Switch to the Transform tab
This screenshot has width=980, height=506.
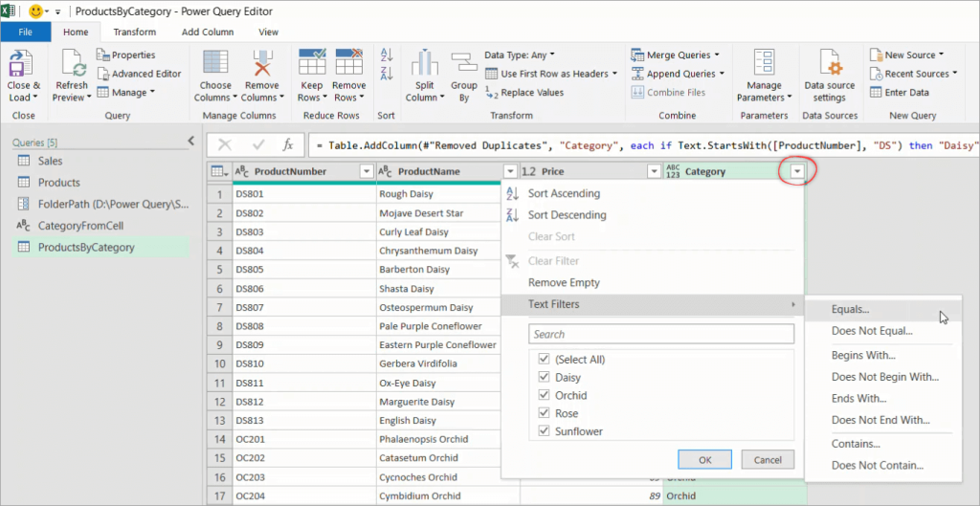(x=134, y=32)
